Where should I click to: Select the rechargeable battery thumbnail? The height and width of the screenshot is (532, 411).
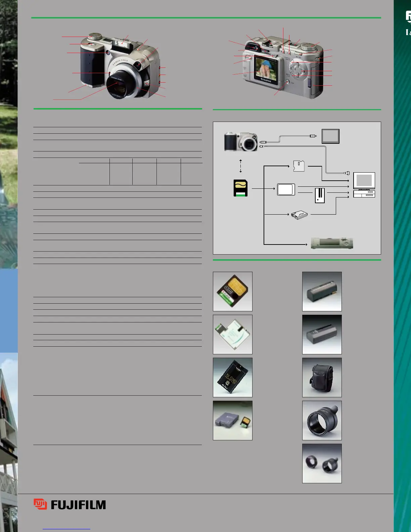[x=322, y=292]
